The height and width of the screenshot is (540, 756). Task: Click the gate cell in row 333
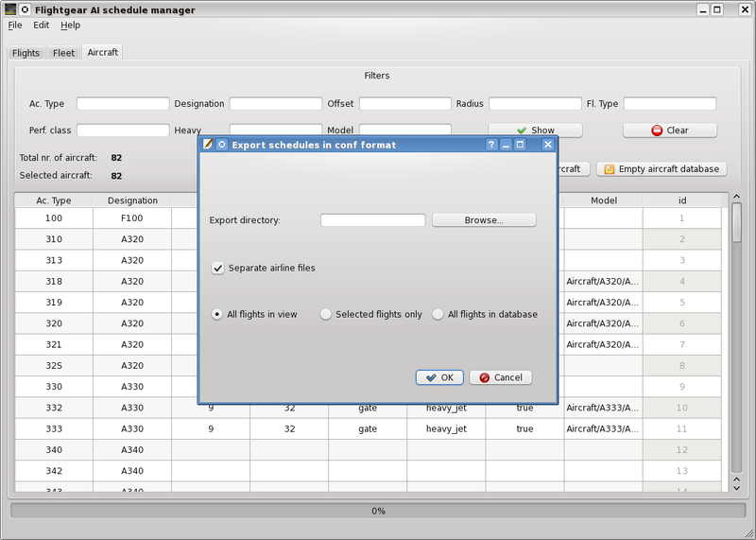pyautogui.click(x=368, y=429)
